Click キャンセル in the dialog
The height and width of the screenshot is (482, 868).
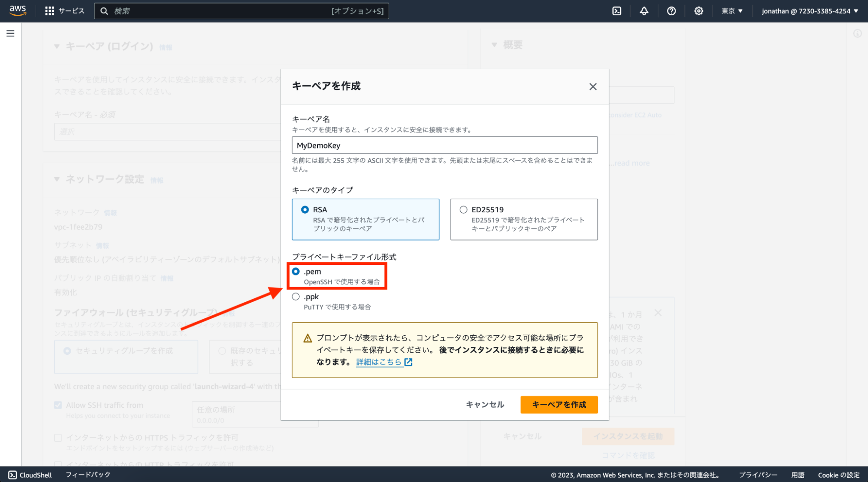(485, 404)
